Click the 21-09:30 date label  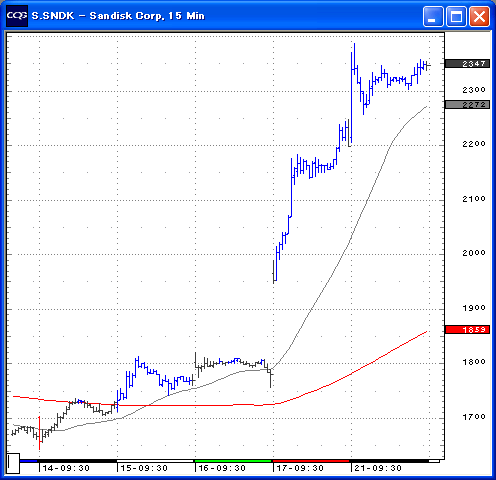[x=378, y=468]
